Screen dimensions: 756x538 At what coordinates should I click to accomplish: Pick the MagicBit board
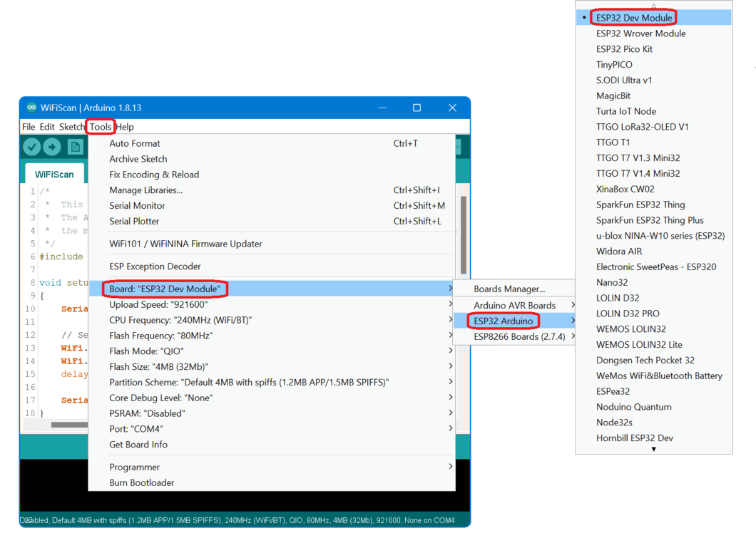coord(654,96)
